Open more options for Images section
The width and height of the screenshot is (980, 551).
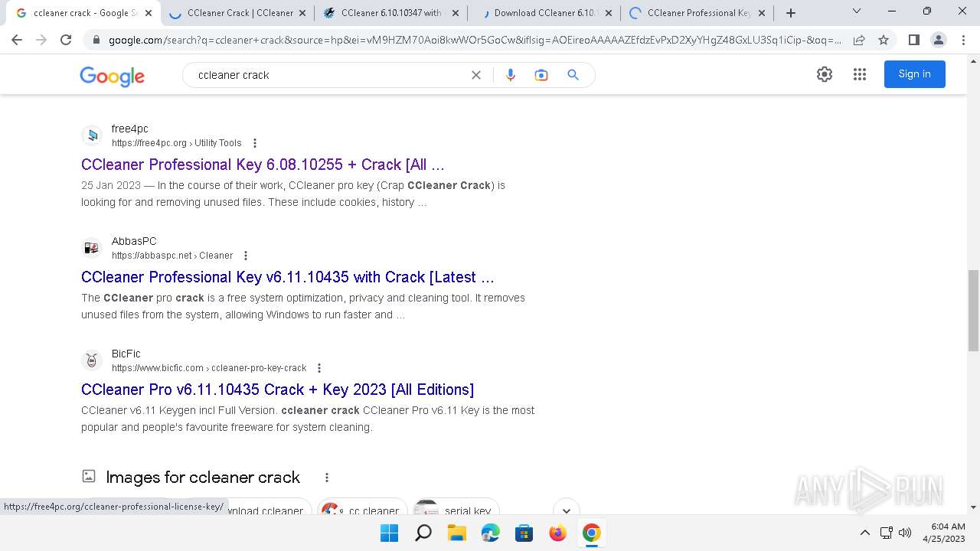pyautogui.click(x=327, y=478)
